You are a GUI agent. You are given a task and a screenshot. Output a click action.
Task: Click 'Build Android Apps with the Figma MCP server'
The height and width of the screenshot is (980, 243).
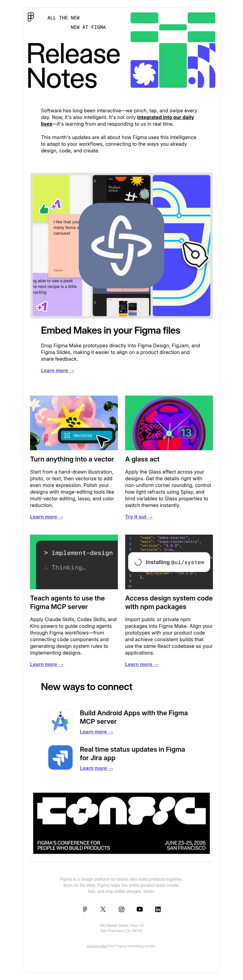tap(134, 717)
